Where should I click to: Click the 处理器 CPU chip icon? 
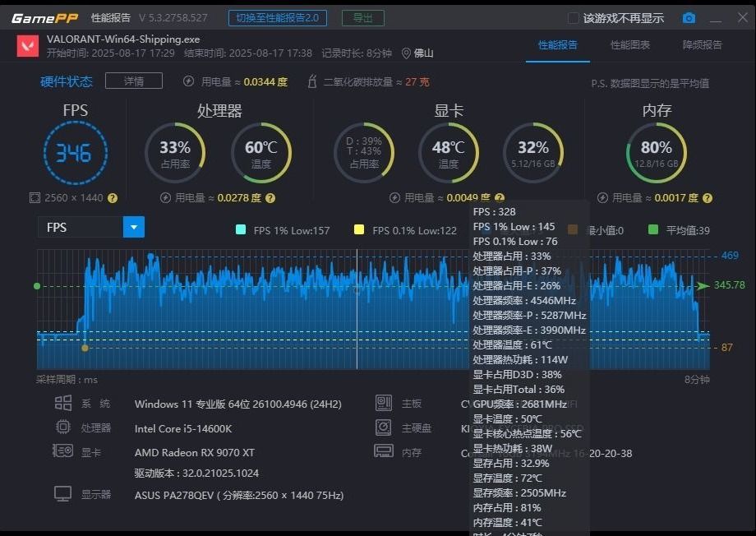point(63,427)
